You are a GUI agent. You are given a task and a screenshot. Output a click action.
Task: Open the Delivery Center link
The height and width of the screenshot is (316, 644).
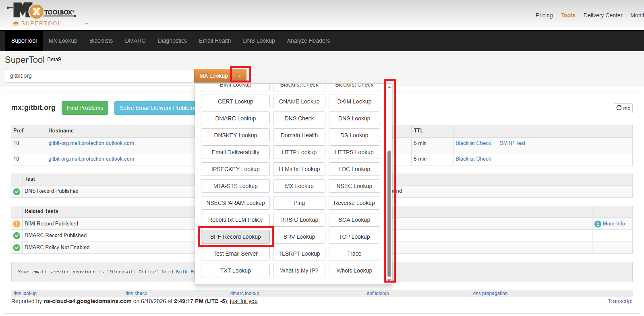(603, 15)
